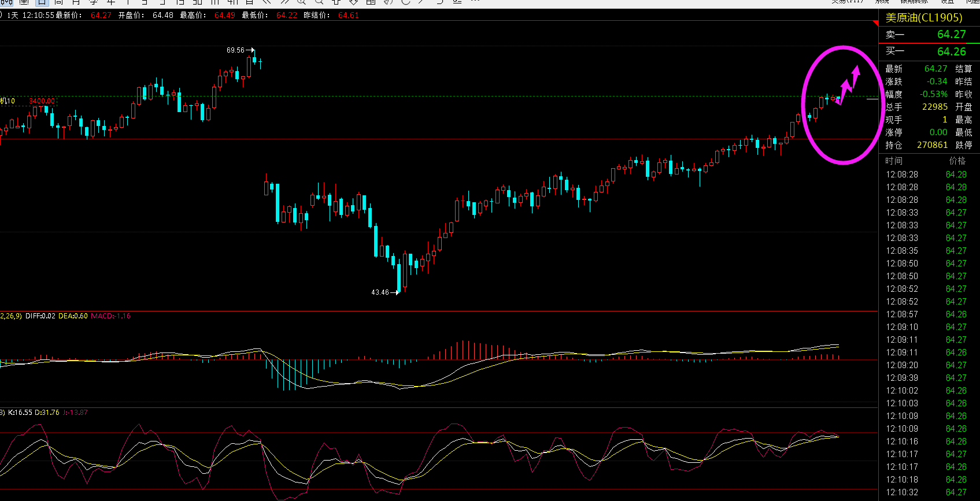Click the red triangle at chart's top-right corner
980x501 pixels.
(875, 23)
